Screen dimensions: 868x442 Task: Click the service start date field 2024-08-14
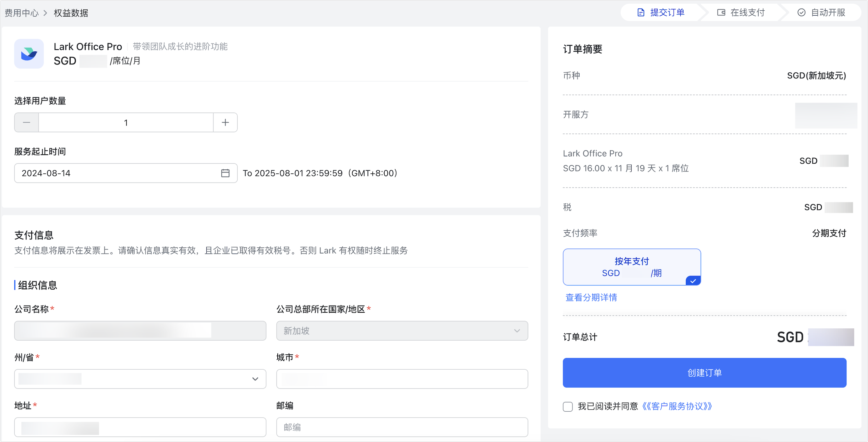click(126, 173)
